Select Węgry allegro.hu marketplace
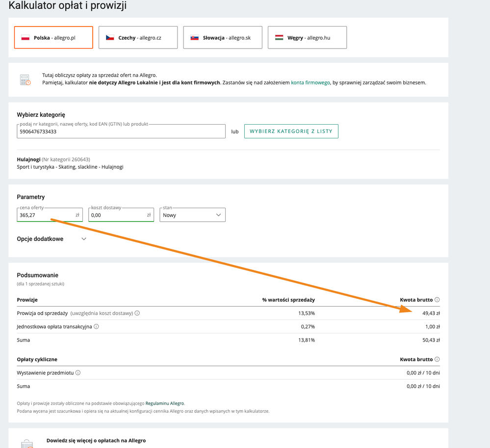 click(307, 37)
